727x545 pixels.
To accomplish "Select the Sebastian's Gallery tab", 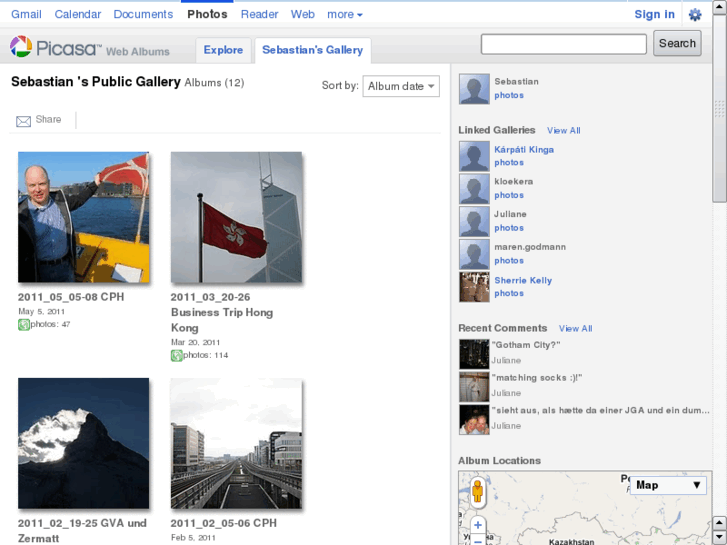I will point(312,50).
